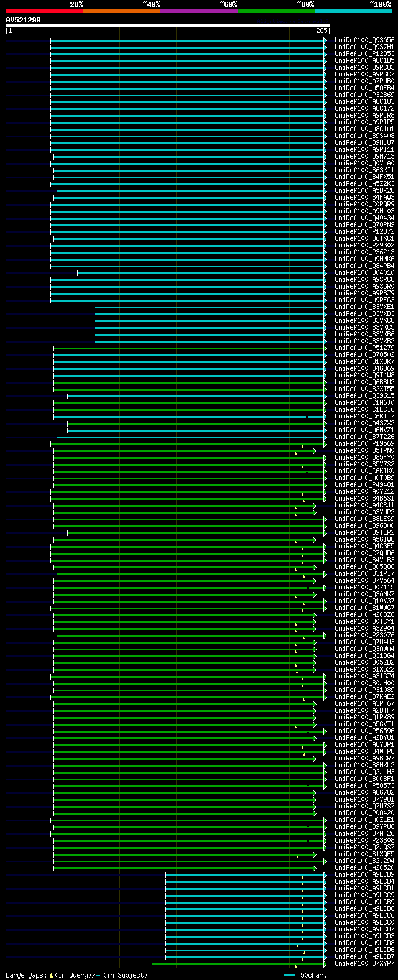Click the label UniRef100_P51279
The image size is (398, 980).
click(x=364, y=348)
